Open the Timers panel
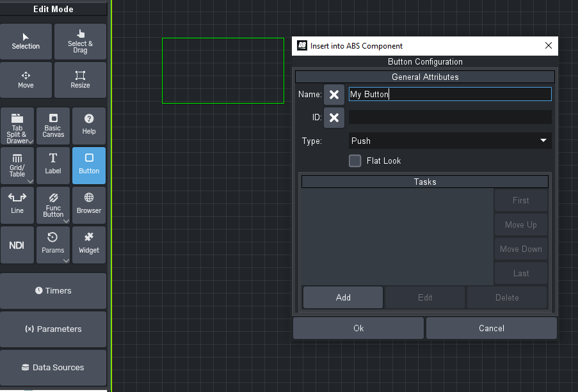 53,291
